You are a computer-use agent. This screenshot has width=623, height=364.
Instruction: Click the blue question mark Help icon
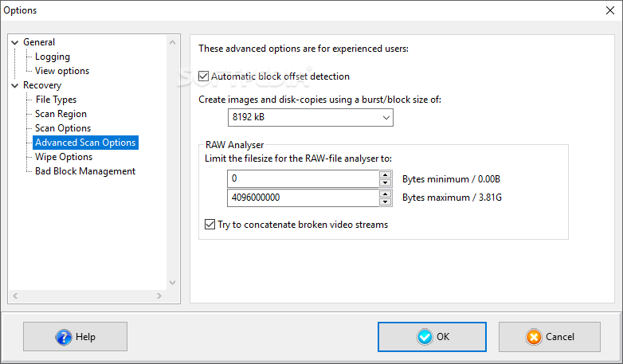pos(64,337)
